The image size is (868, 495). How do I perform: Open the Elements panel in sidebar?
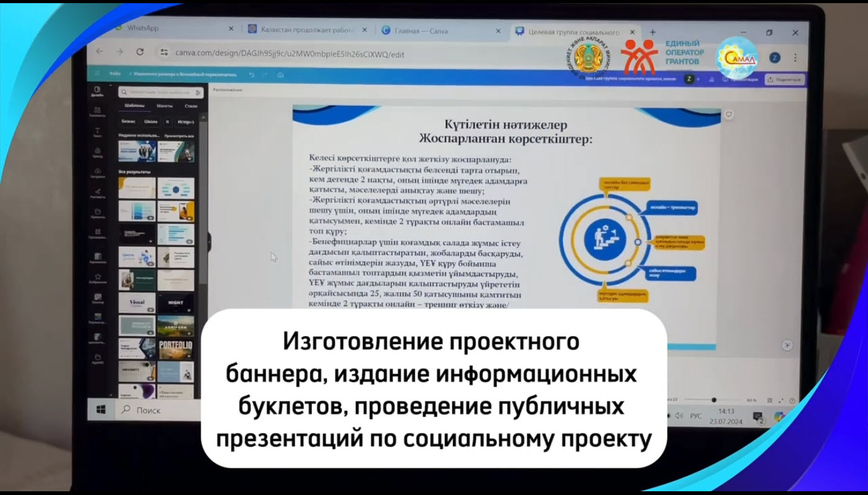98,112
